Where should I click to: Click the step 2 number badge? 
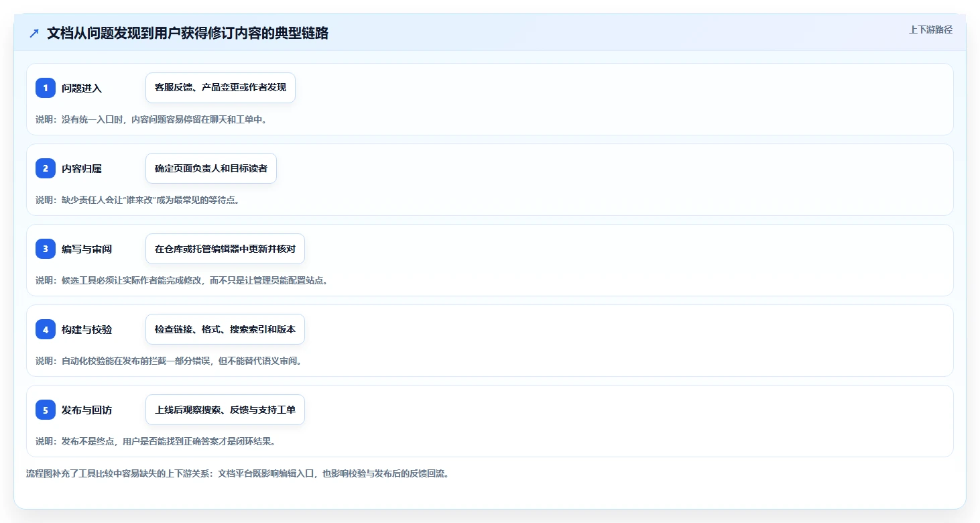tap(46, 168)
